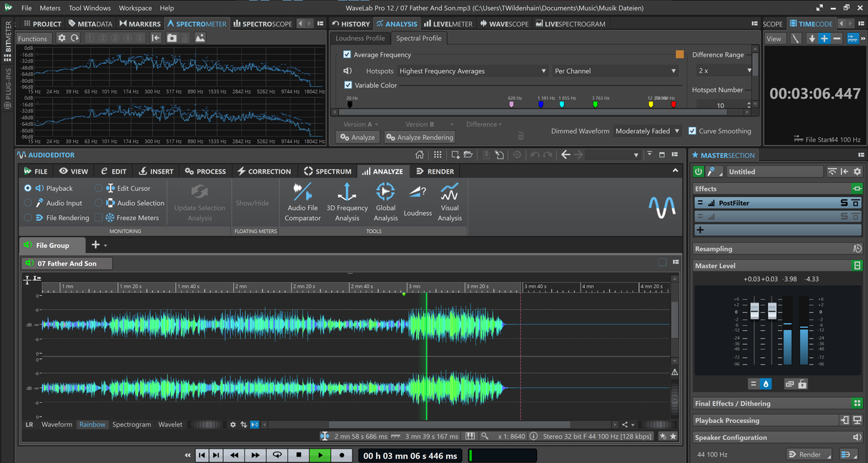Open the Visual Analysis tool

coord(449,201)
